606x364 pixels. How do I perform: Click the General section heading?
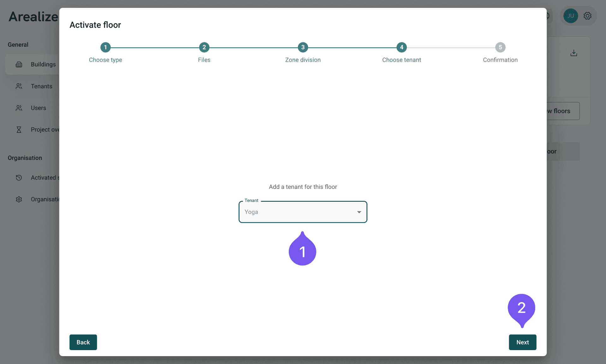click(x=18, y=45)
